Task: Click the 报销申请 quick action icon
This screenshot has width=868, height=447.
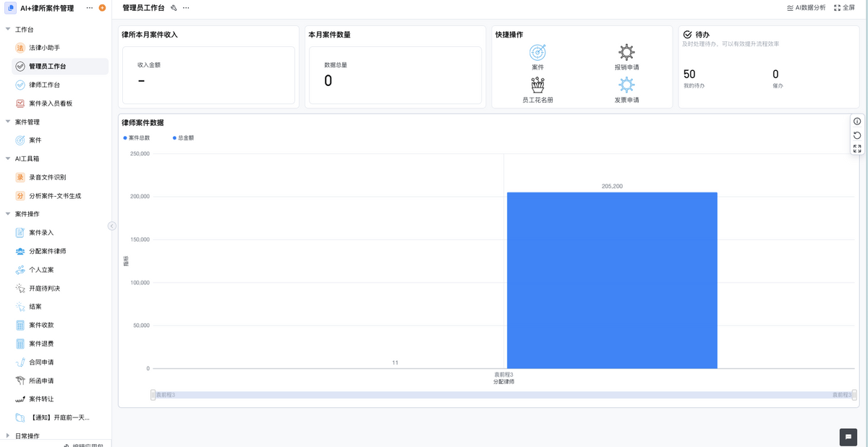Action: [x=626, y=52]
